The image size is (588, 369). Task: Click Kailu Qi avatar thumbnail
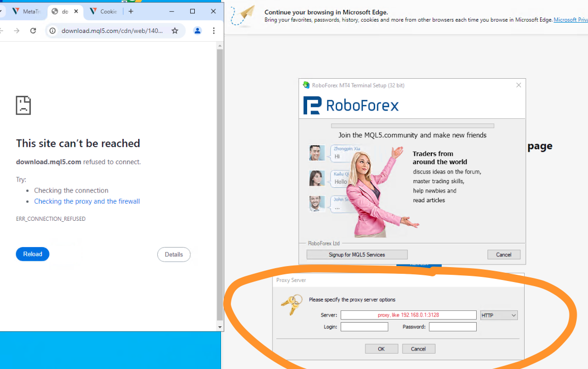click(x=317, y=178)
